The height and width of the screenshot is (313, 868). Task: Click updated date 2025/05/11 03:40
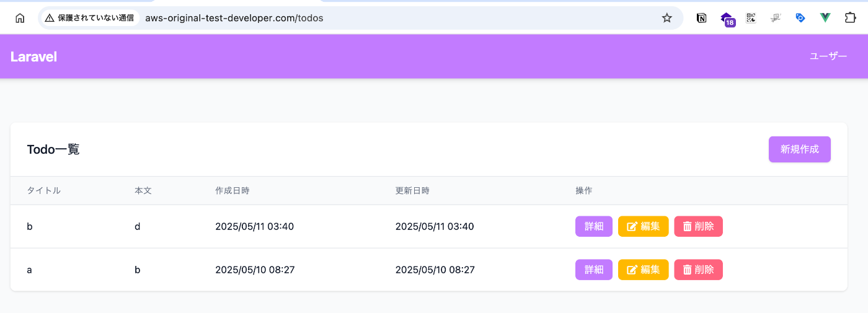click(435, 226)
